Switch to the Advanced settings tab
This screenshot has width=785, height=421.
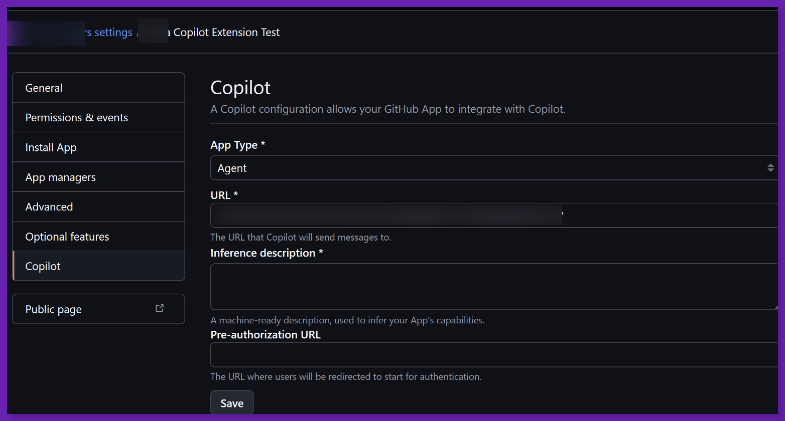[x=98, y=207]
